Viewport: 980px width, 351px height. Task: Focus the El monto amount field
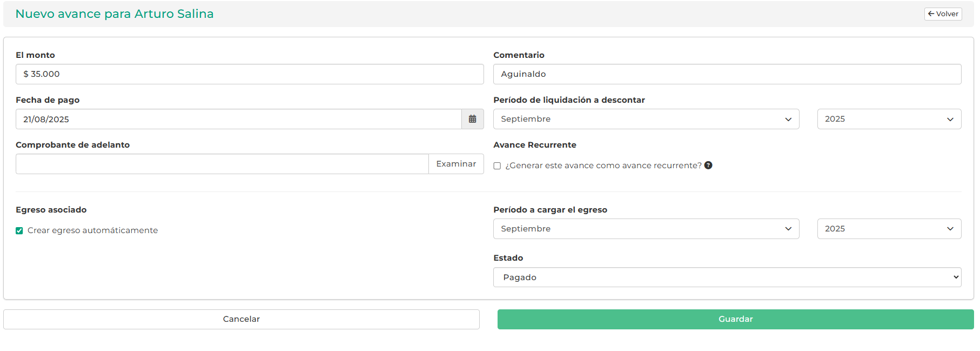pos(249,74)
